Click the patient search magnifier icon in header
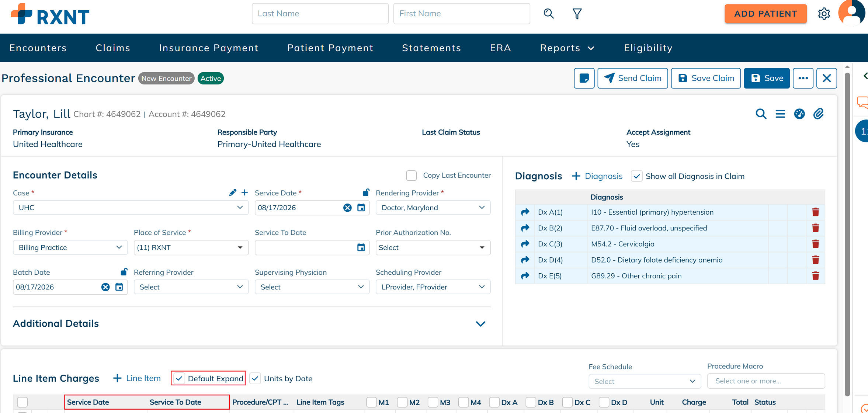Screen dimensions: 868x413 549,14
